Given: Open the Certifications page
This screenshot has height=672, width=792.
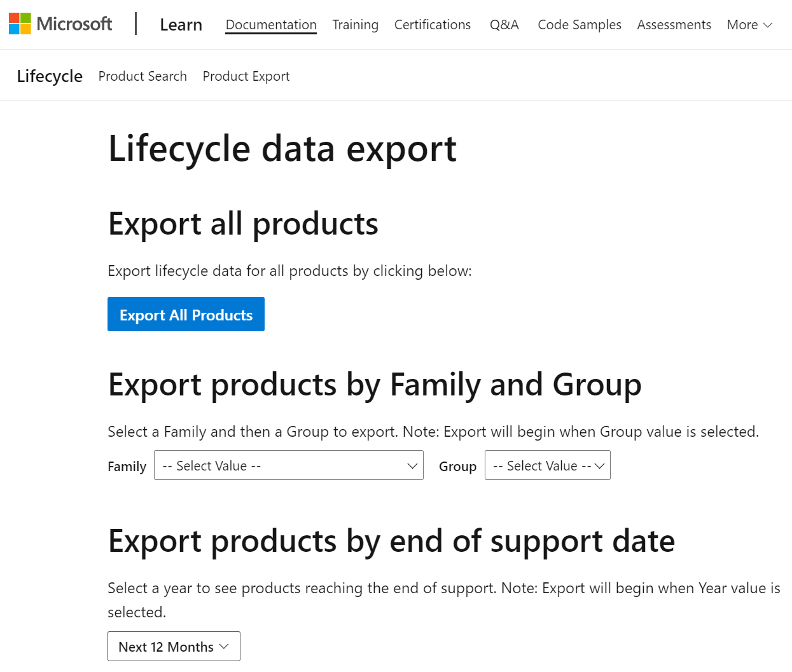Looking at the screenshot, I should (x=433, y=25).
